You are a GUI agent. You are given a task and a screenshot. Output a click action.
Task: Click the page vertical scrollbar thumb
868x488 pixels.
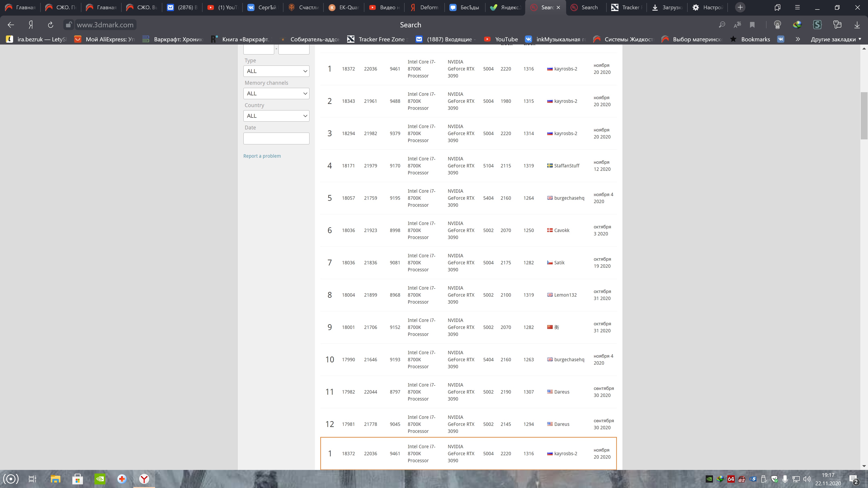(x=864, y=115)
